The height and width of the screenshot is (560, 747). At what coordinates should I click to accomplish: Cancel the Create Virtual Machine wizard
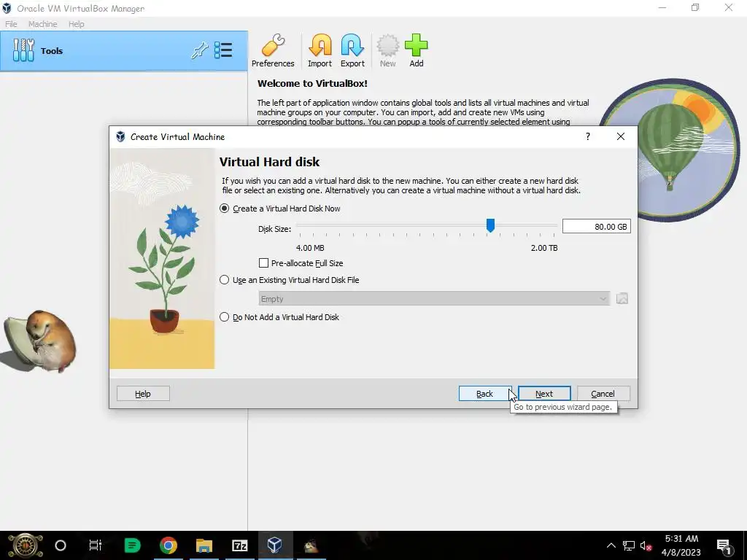point(603,394)
